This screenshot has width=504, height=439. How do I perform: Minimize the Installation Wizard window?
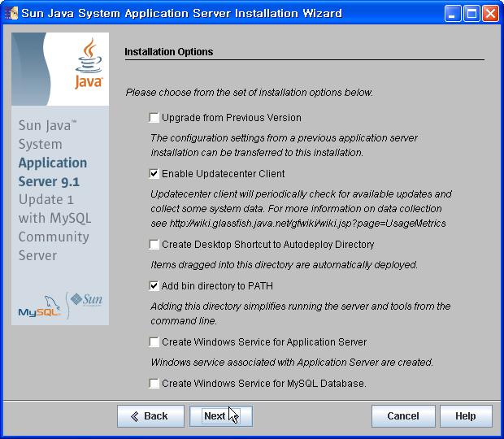(453, 14)
